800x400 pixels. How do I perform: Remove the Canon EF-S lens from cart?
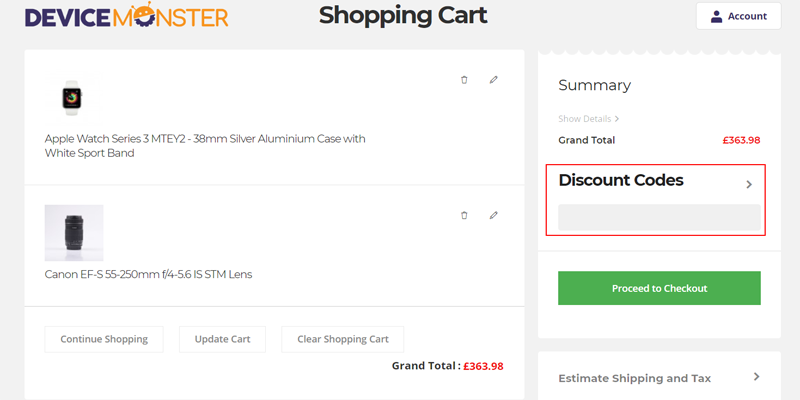(464, 215)
